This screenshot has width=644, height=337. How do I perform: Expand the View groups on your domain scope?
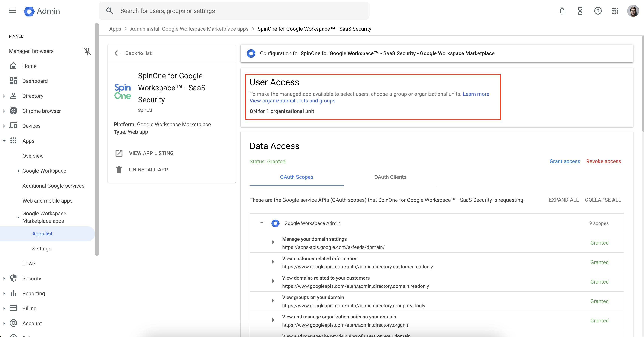(273, 301)
